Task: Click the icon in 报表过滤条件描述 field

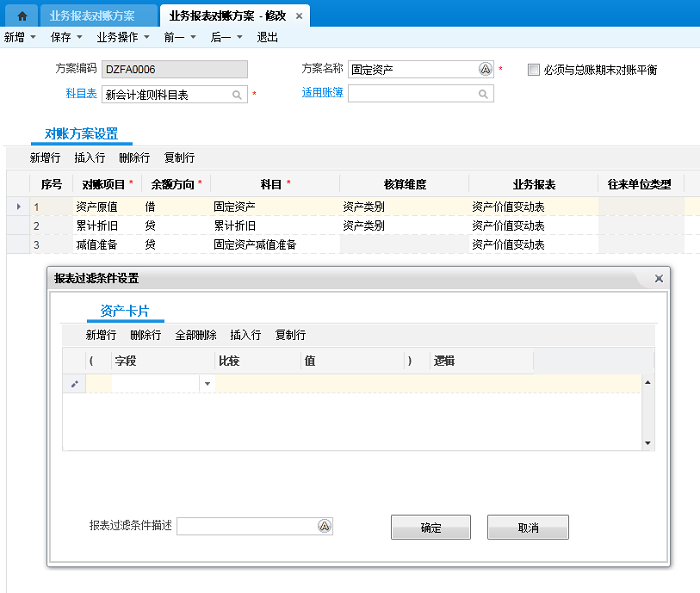Action: pos(324,526)
